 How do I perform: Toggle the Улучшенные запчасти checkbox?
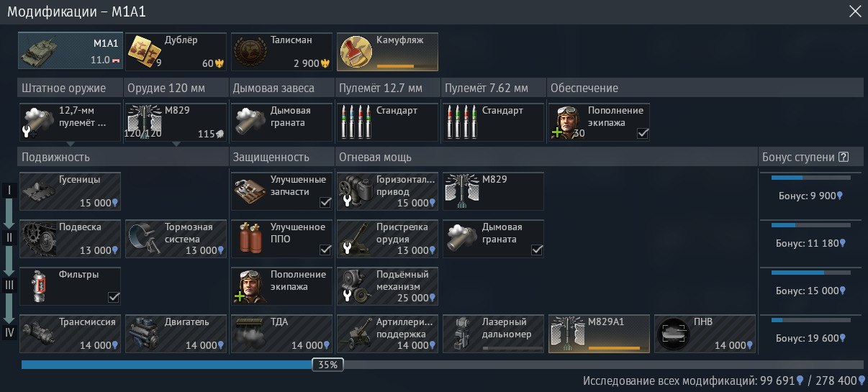325,202
